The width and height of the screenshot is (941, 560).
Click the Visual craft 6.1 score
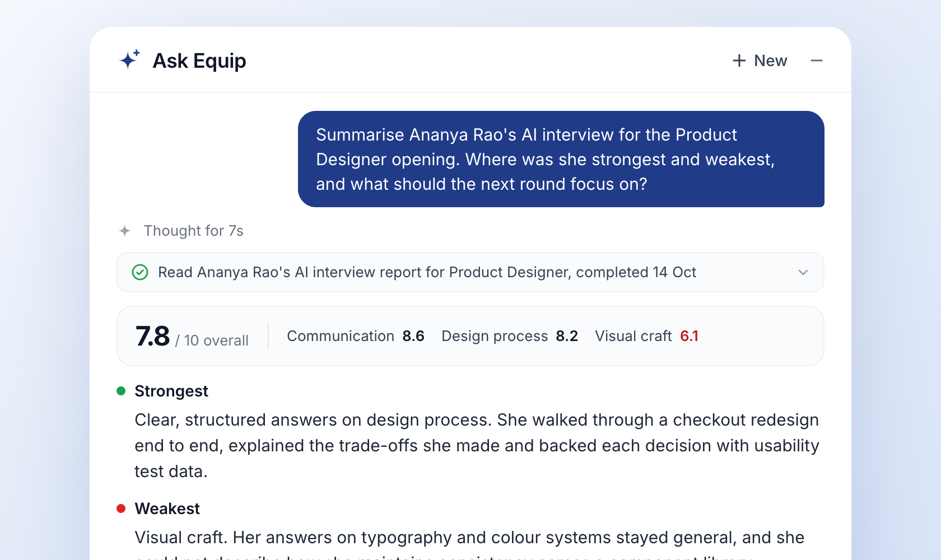pyautogui.click(x=647, y=336)
